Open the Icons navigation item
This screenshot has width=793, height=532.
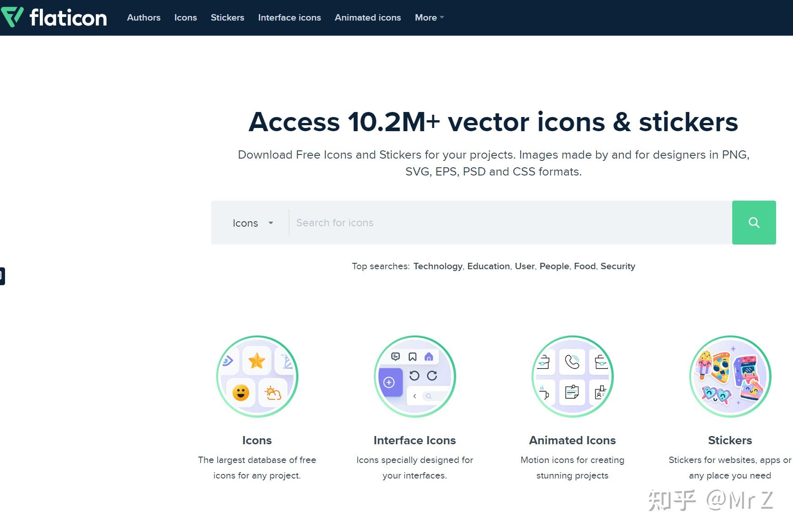coord(185,17)
